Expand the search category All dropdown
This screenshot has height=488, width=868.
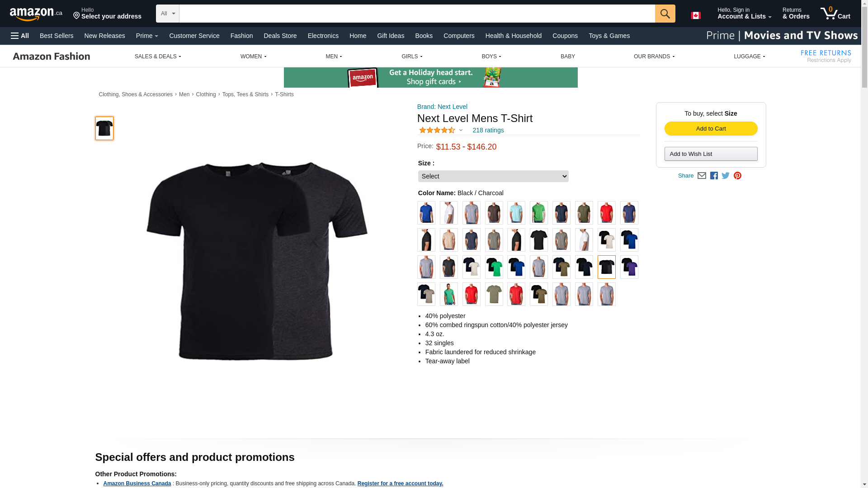168,14
